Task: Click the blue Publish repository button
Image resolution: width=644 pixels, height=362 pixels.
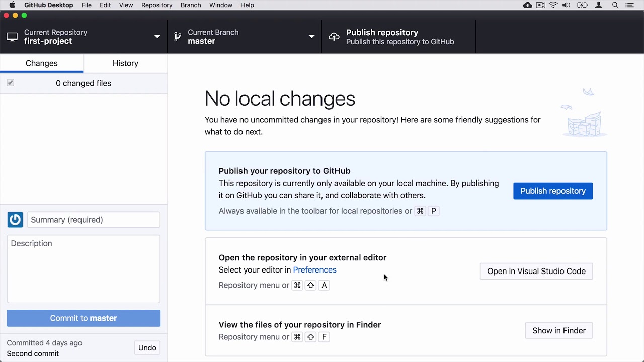Action: pos(553,191)
